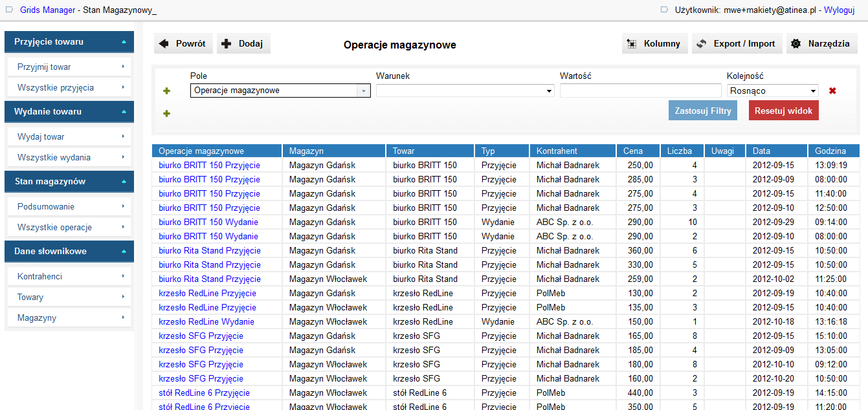Viewport: 868px width, 410px height.
Task: Sort by Cena column header
Action: pos(638,151)
